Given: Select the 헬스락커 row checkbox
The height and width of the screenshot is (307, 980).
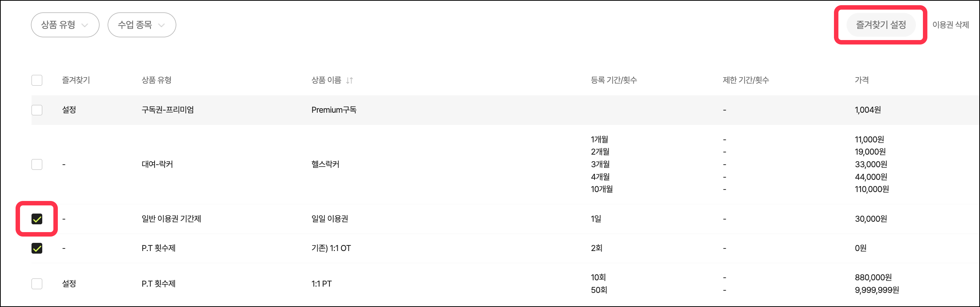Looking at the screenshot, I should (37, 164).
